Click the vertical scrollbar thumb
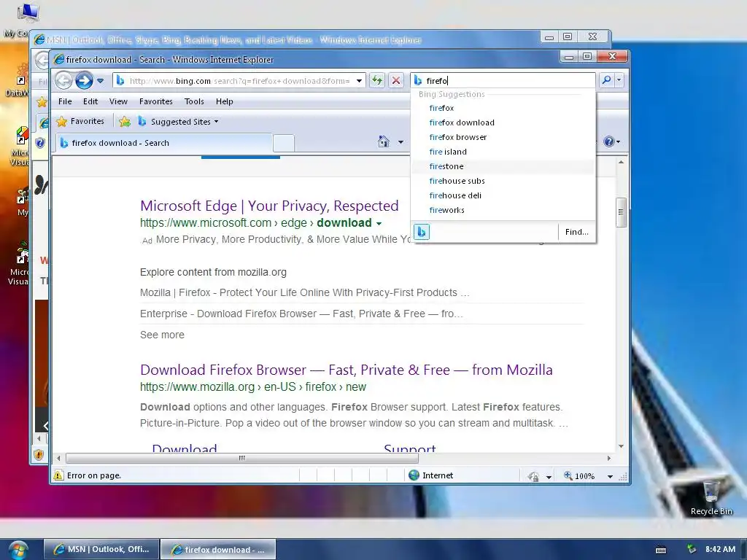 621,212
